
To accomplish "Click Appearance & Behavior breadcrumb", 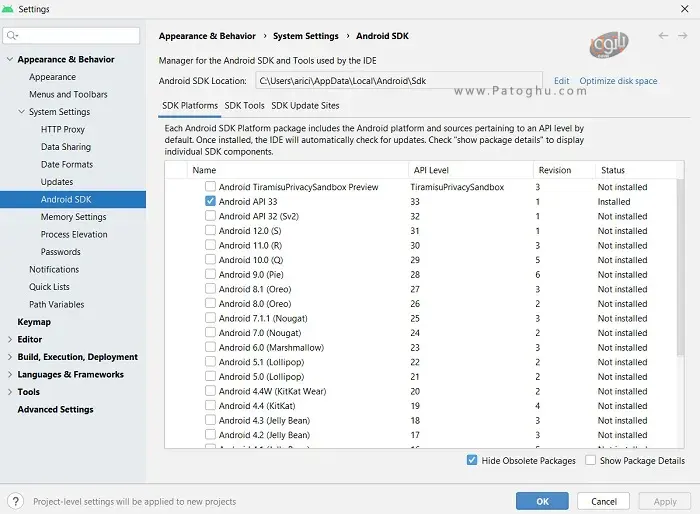I will point(207,36).
